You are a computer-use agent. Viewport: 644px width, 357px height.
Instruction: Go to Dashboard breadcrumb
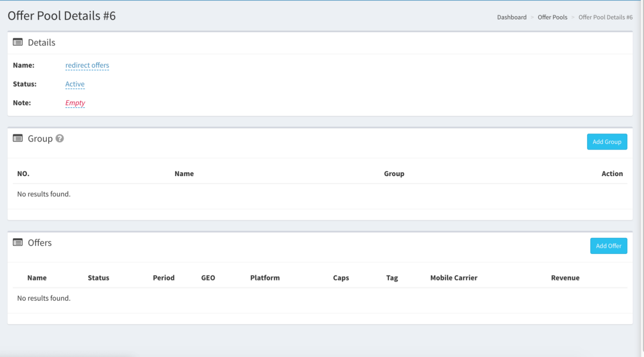(512, 17)
